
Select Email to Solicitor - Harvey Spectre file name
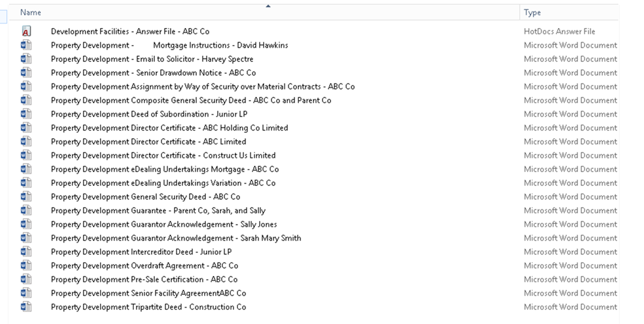coord(152,58)
